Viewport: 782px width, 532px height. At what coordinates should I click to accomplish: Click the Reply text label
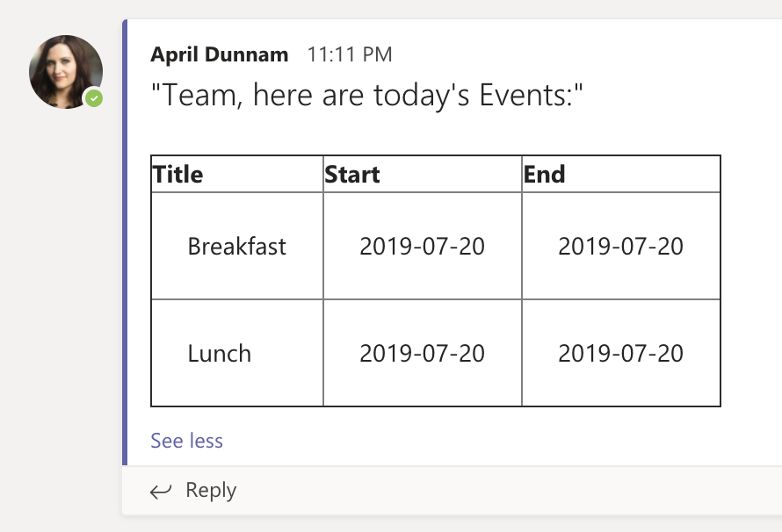point(211,491)
